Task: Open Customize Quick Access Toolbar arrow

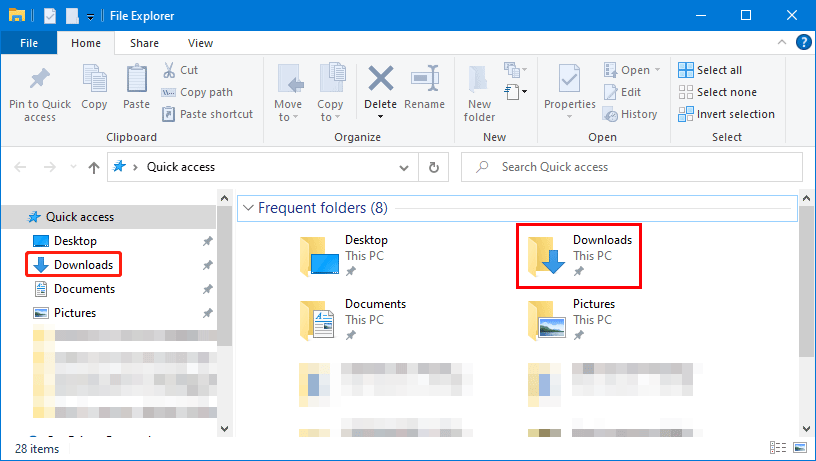Action: 90,17
